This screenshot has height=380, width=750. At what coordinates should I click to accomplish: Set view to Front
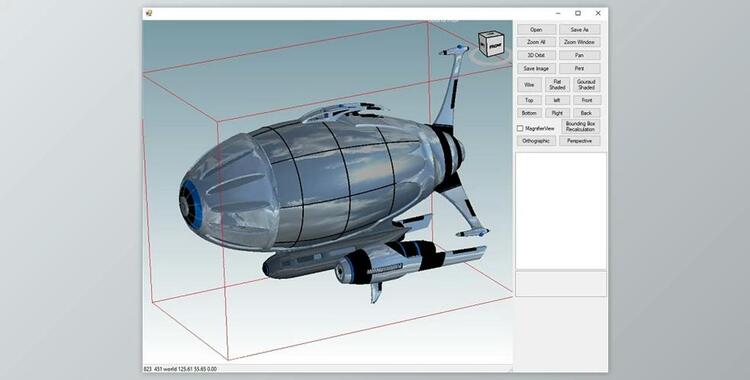pyautogui.click(x=586, y=100)
